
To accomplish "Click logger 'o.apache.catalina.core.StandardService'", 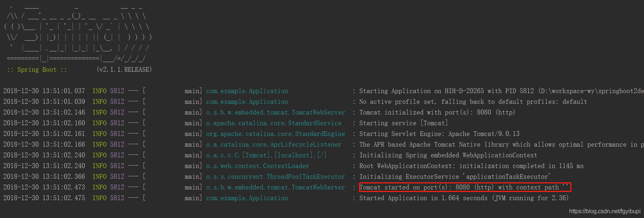I will (274, 123).
